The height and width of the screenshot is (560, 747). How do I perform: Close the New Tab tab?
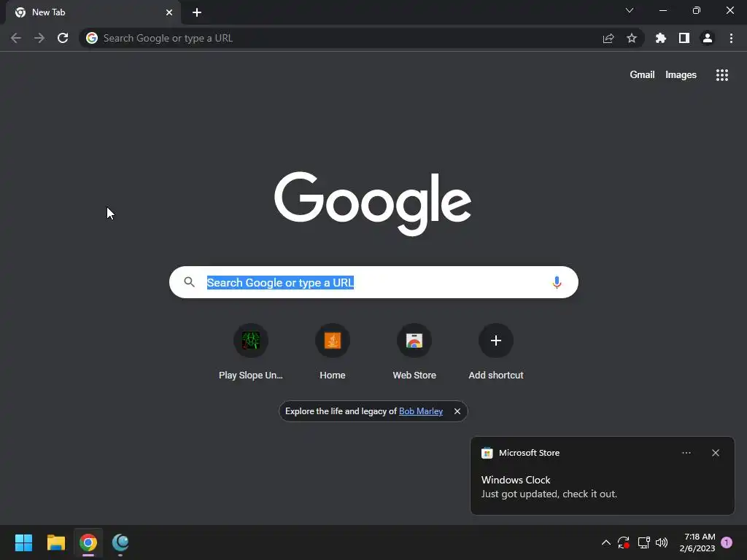pos(169,12)
